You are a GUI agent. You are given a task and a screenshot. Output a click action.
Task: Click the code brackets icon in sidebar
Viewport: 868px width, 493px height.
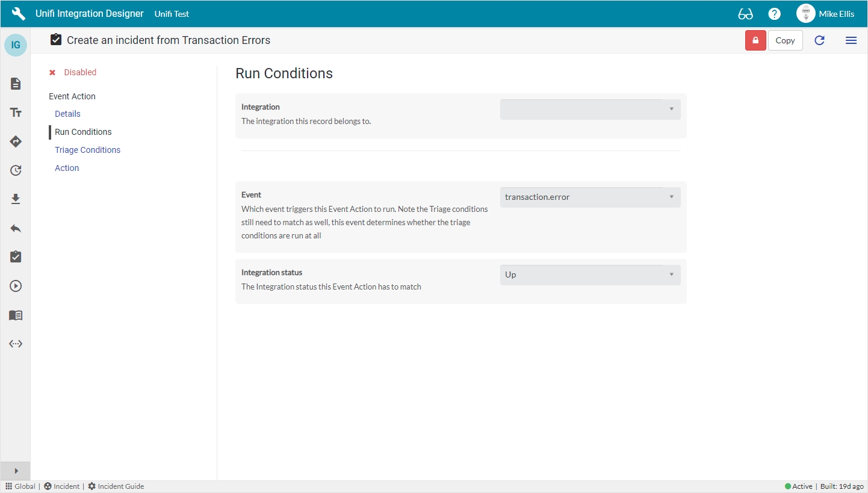click(x=16, y=344)
